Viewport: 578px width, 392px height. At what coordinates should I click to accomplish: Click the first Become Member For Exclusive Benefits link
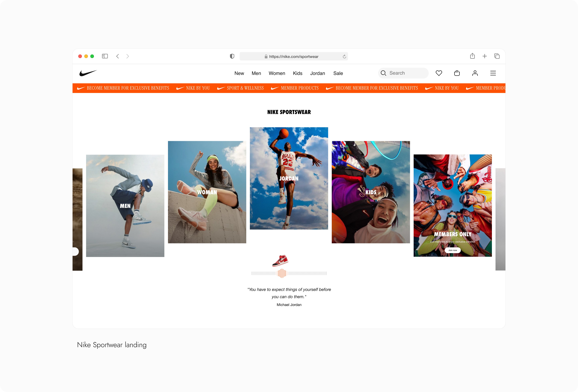pyautogui.click(x=123, y=88)
